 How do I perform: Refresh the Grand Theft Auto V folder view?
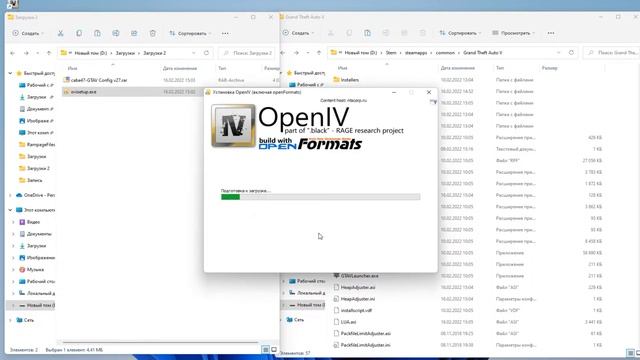(571, 53)
